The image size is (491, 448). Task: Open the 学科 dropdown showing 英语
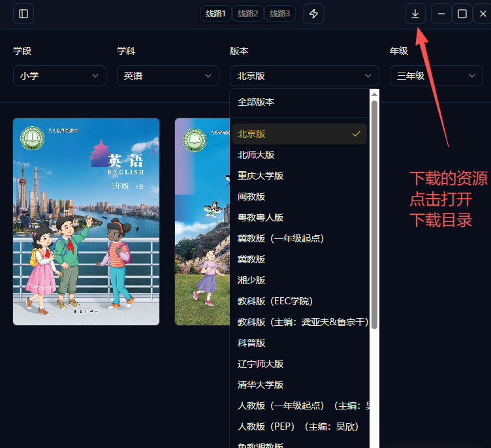pyautogui.click(x=168, y=76)
